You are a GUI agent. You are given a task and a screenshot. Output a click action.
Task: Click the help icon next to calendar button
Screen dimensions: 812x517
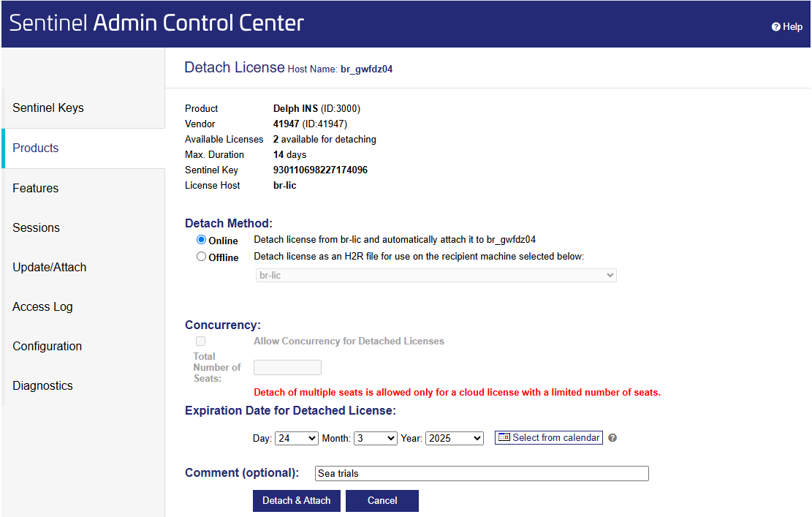click(x=612, y=438)
